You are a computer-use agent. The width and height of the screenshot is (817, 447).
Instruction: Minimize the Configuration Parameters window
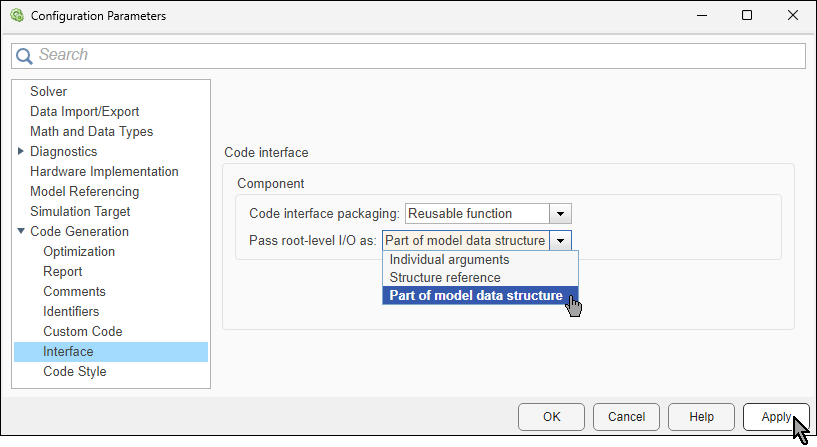point(702,16)
